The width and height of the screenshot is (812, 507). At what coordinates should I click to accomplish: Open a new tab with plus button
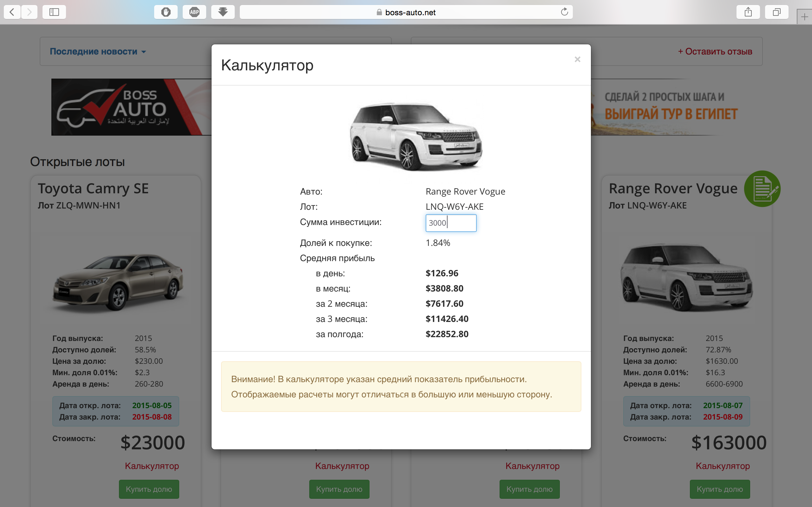[804, 17]
